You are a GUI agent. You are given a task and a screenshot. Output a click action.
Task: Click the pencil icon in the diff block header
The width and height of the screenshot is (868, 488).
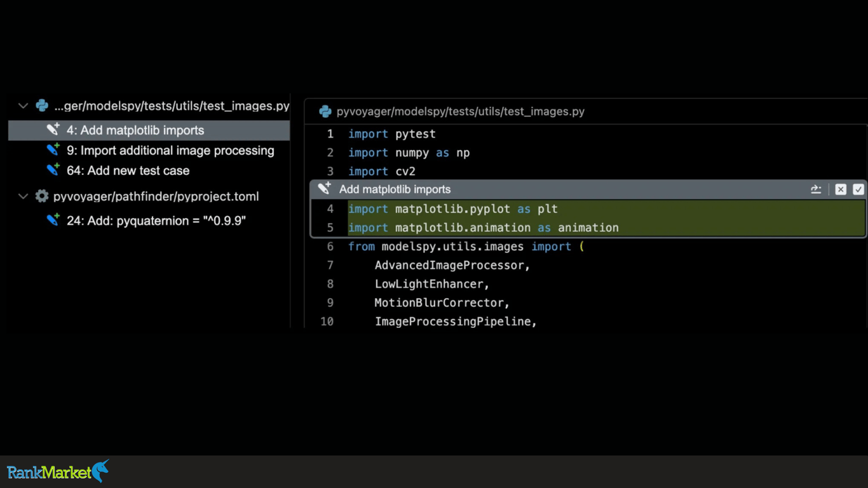click(x=324, y=188)
